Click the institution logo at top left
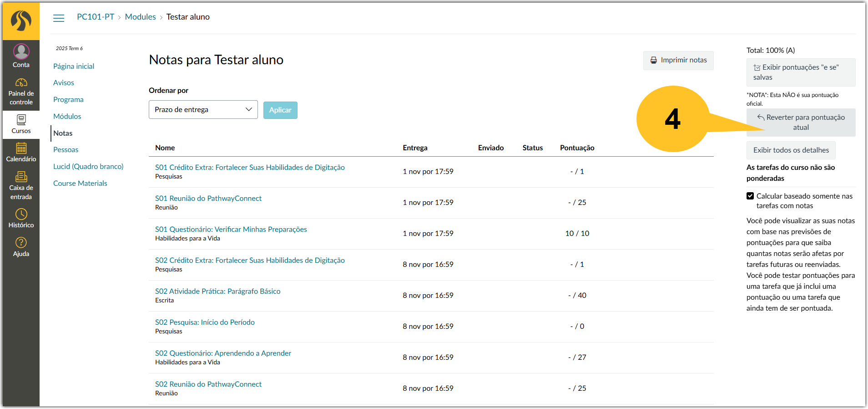Image resolution: width=868 pixels, height=409 pixels. [x=21, y=20]
